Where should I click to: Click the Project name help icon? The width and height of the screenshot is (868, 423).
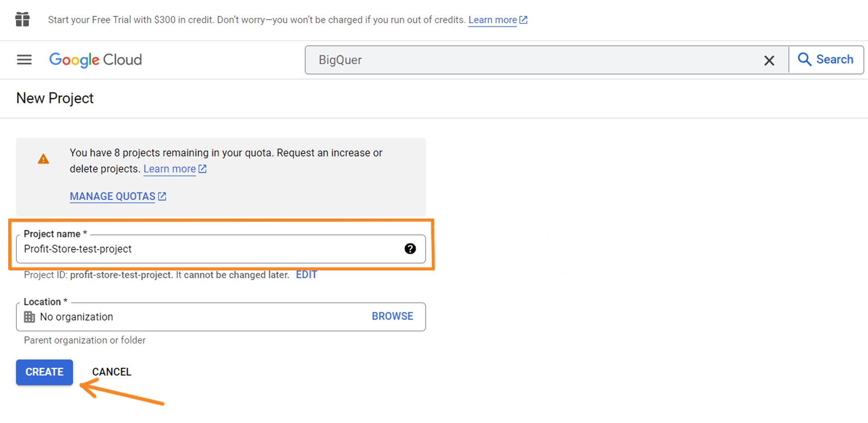(x=410, y=249)
